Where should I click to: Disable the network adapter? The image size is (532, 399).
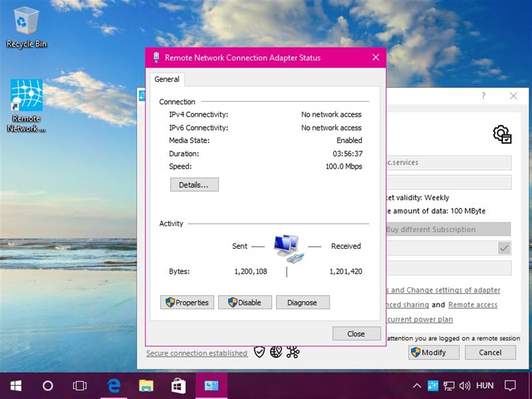click(245, 302)
